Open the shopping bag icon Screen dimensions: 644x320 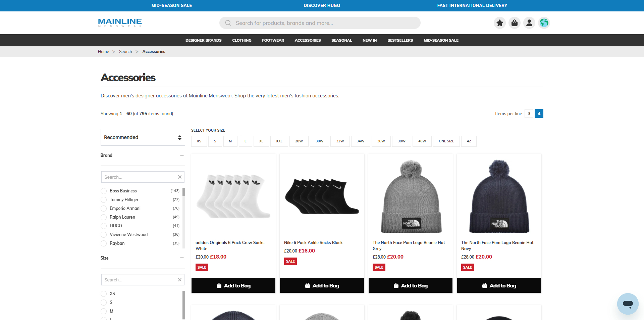pyautogui.click(x=515, y=23)
